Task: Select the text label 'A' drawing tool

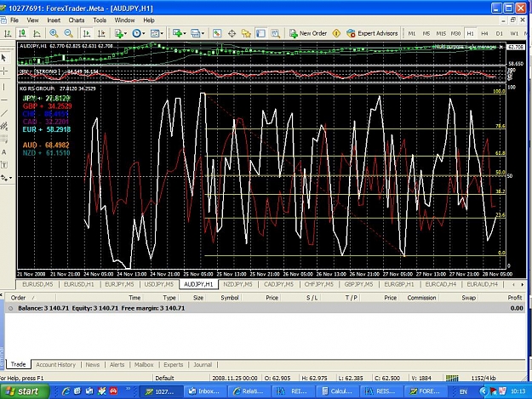Action: click(x=4, y=152)
